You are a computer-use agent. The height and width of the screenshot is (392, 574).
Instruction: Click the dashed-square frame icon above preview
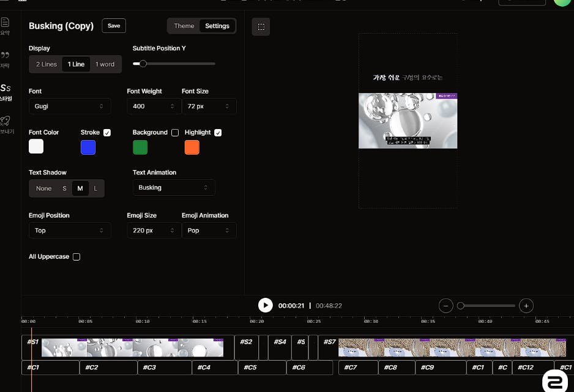tap(261, 27)
